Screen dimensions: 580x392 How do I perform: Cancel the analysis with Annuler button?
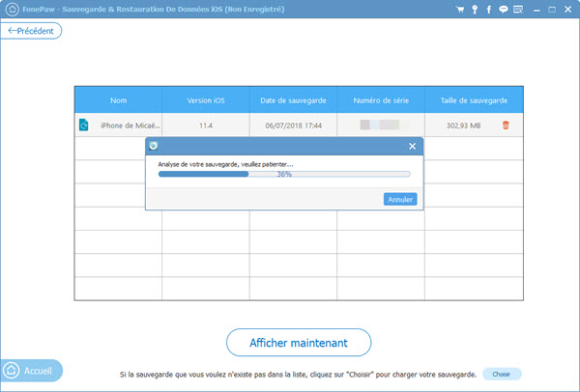pyautogui.click(x=400, y=199)
